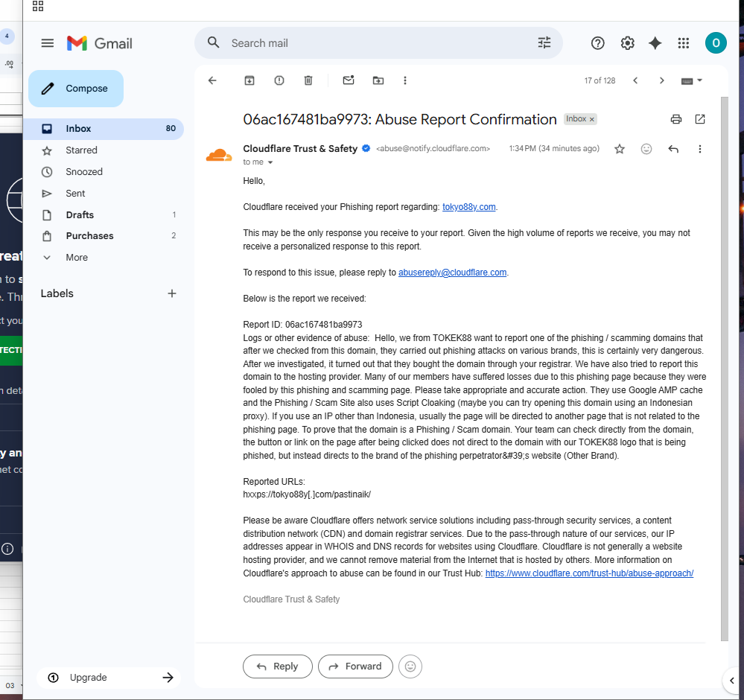Open the Snoozed folder
Image resolution: width=744 pixels, height=700 pixels.
click(x=104, y=172)
